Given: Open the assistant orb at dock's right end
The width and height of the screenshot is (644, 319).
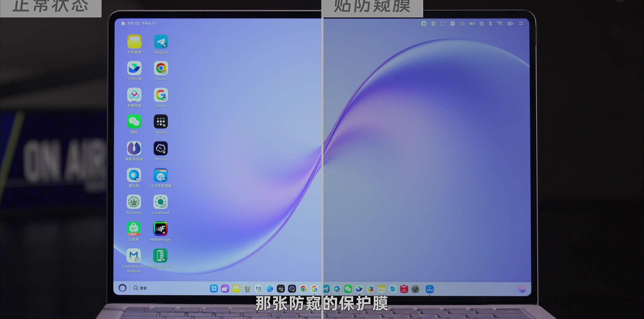Looking at the screenshot, I should 522,289.
